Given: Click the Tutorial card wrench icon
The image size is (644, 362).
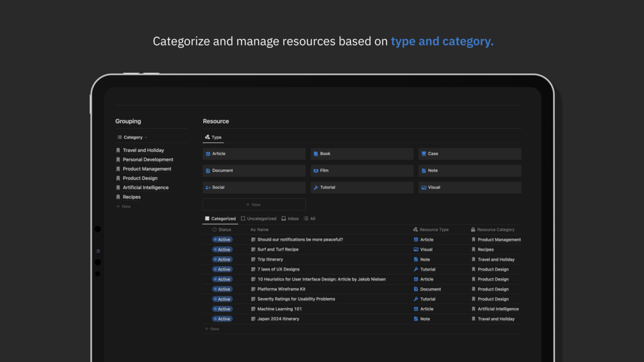Looking at the screenshot, I should [x=316, y=188].
